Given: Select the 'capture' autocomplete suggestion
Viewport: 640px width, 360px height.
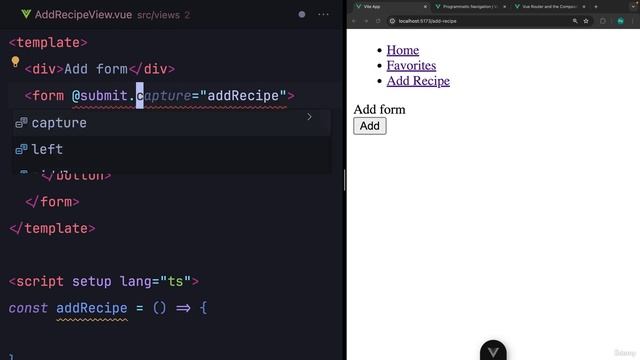Looking at the screenshot, I should click(x=172, y=123).
